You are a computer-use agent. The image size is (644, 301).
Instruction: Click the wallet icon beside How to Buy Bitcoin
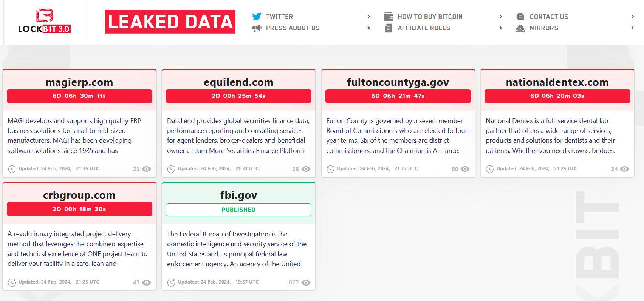(389, 17)
